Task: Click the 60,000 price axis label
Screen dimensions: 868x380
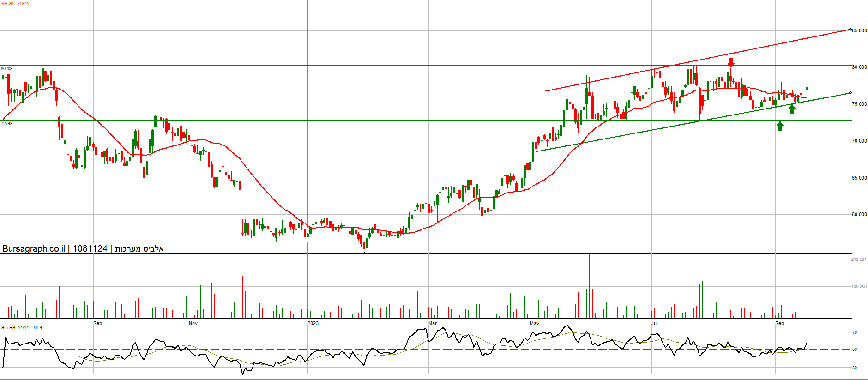Action: point(859,215)
